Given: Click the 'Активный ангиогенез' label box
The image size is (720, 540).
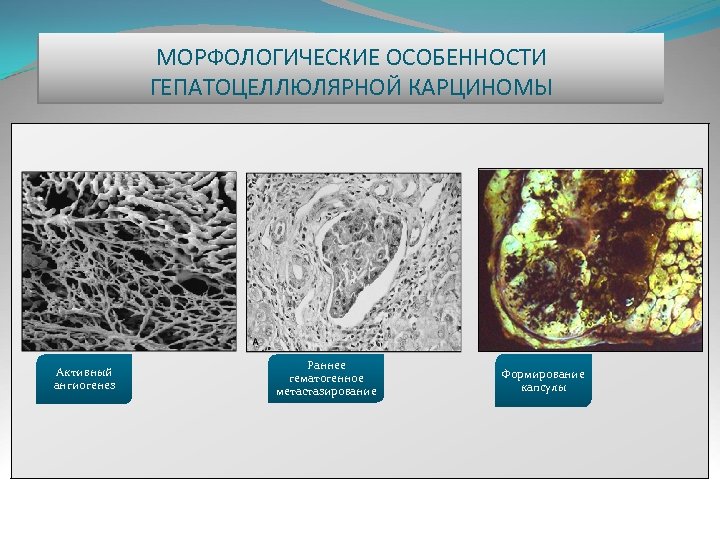Looking at the screenshot, I should 84,379.
